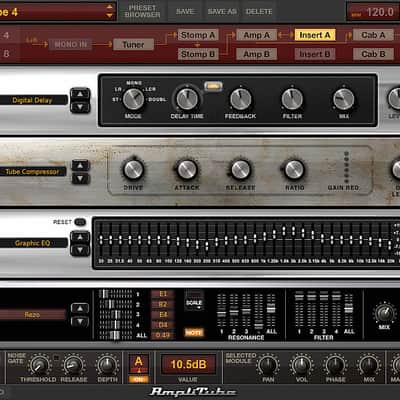Click the Rezo down arrow
The image size is (400, 400).
point(80,322)
